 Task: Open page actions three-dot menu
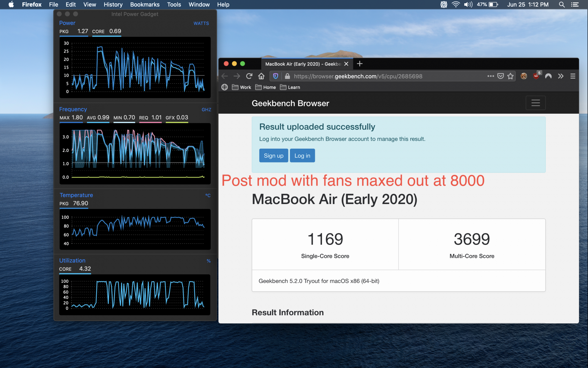(x=490, y=76)
